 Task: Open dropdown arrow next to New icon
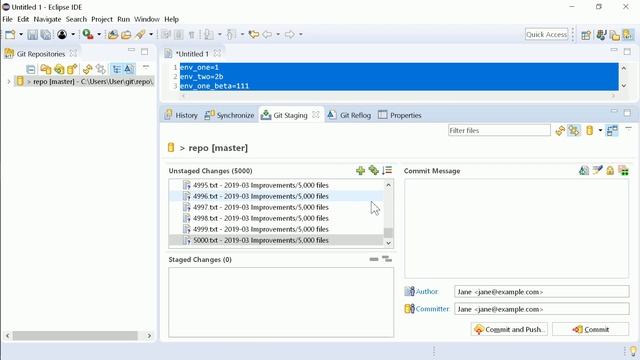coord(21,35)
